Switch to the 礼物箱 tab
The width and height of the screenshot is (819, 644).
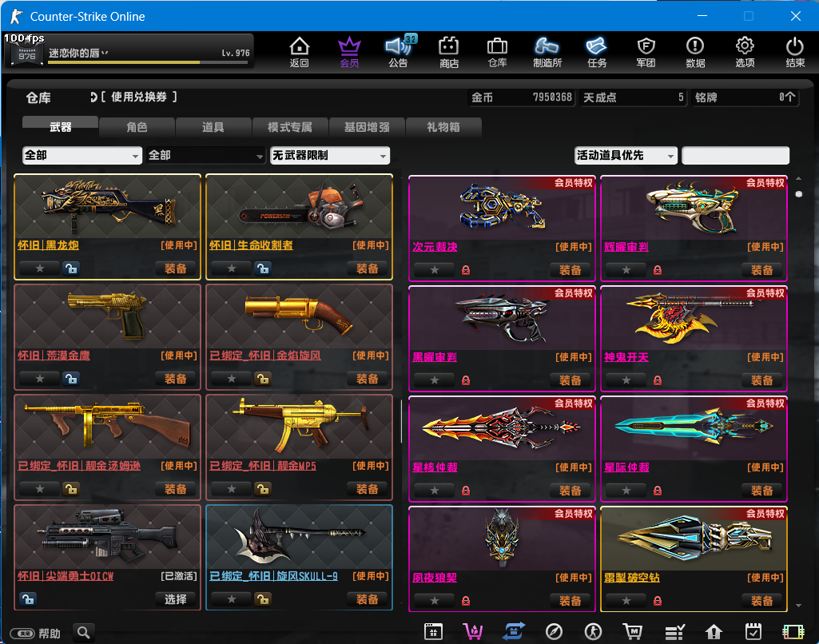point(443,127)
